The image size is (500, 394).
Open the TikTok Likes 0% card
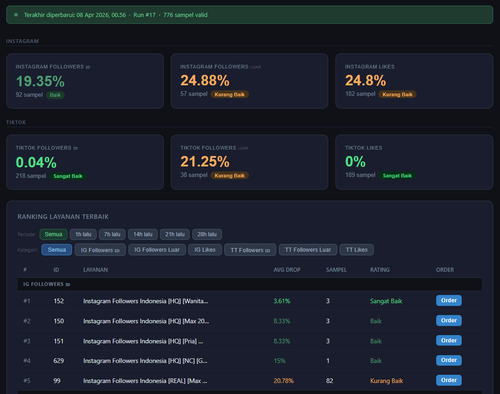pyautogui.click(x=414, y=162)
